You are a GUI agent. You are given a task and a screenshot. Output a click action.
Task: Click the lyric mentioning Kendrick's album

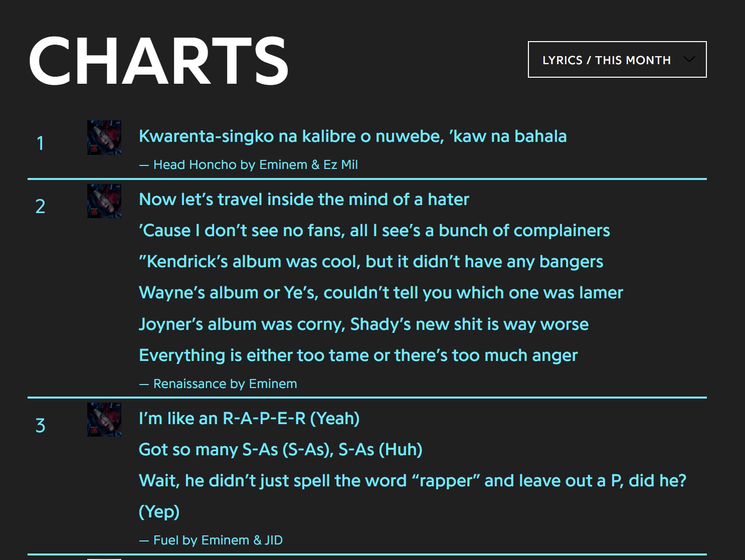[371, 261]
